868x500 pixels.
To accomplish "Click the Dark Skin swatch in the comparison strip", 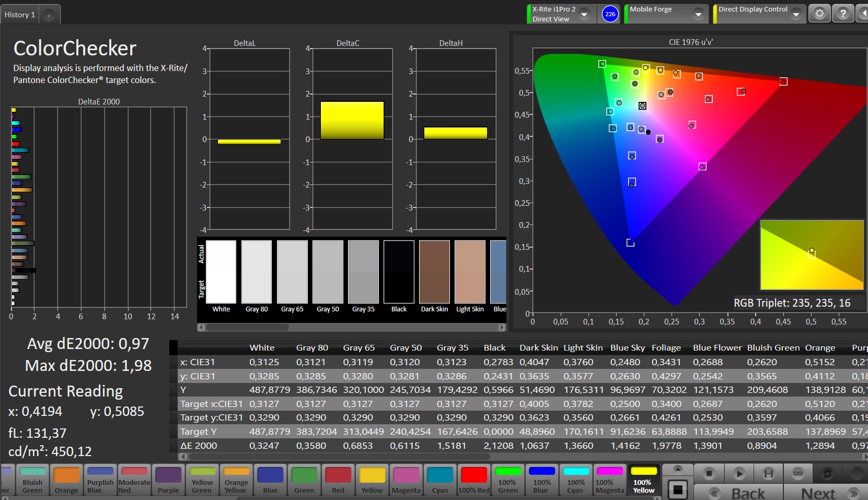I will [x=434, y=272].
